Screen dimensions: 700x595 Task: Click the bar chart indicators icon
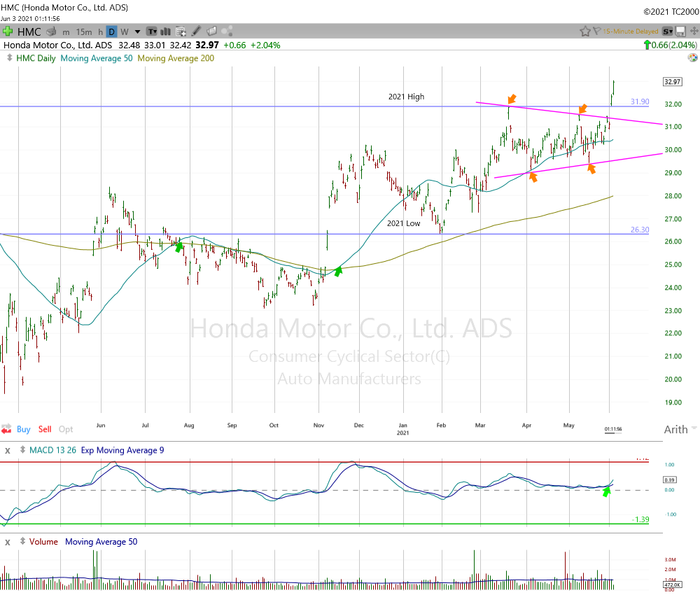tap(166, 31)
